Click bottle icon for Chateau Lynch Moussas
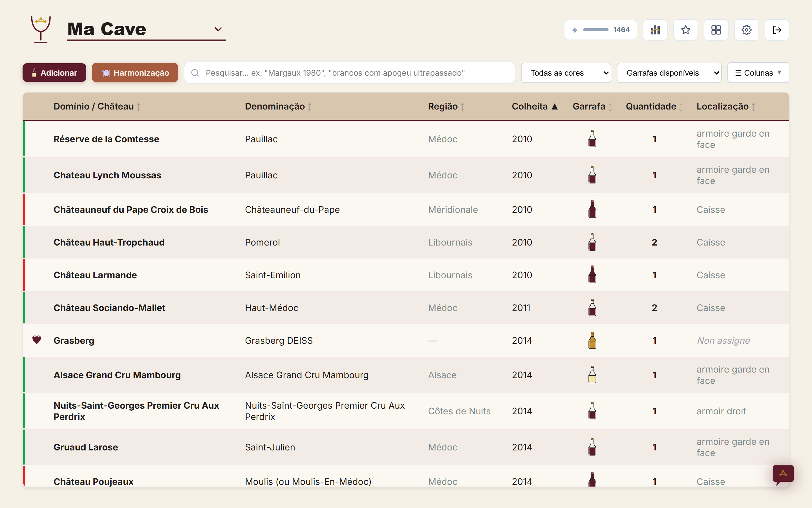The height and width of the screenshot is (508, 812). coord(592,175)
